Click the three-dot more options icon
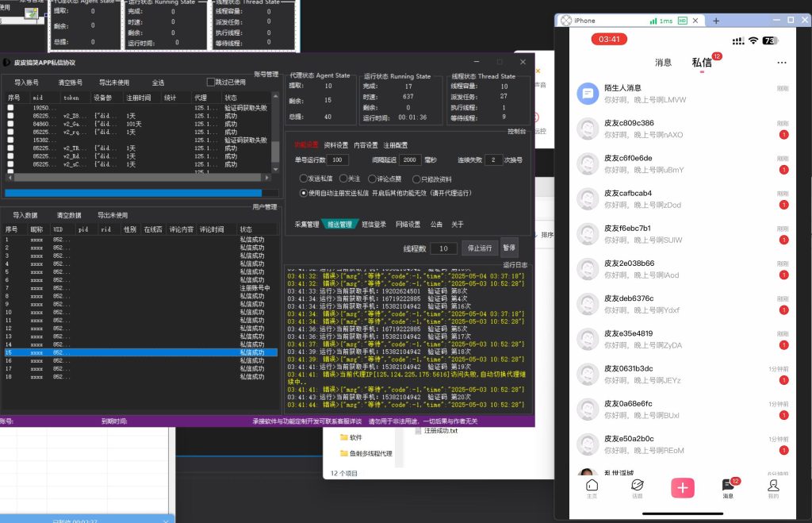Image resolution: width=812 pixels, height=523 pixels. [782, 63]
